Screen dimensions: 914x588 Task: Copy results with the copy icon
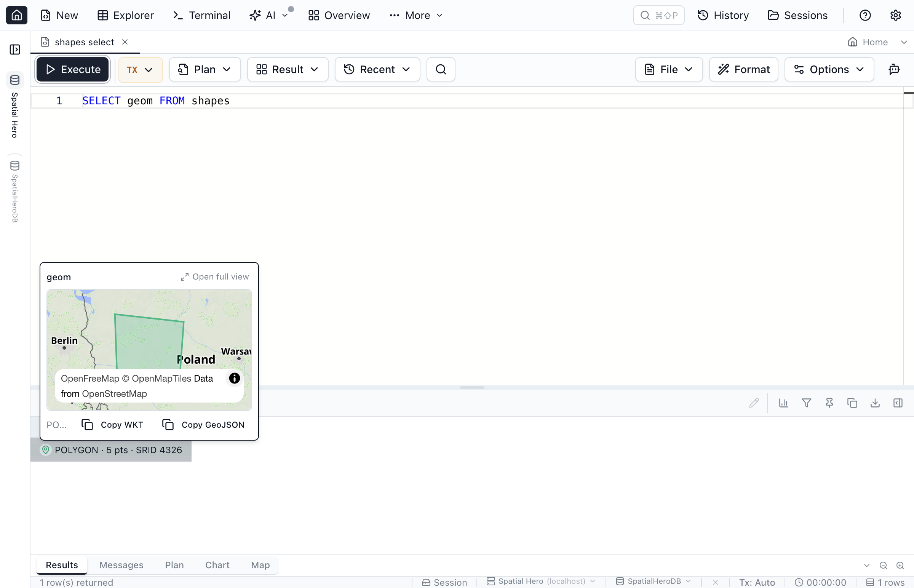(852, 403)
